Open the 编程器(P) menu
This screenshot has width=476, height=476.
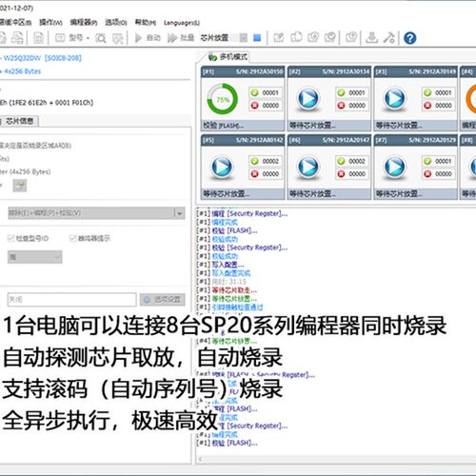pyautogui.click(x=84, y=22)
